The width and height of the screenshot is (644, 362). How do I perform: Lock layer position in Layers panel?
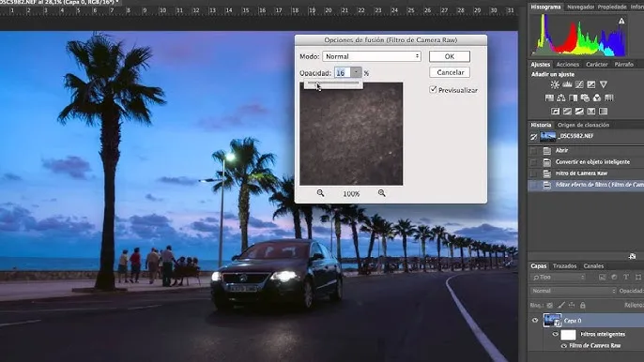(x=572, y=305)
